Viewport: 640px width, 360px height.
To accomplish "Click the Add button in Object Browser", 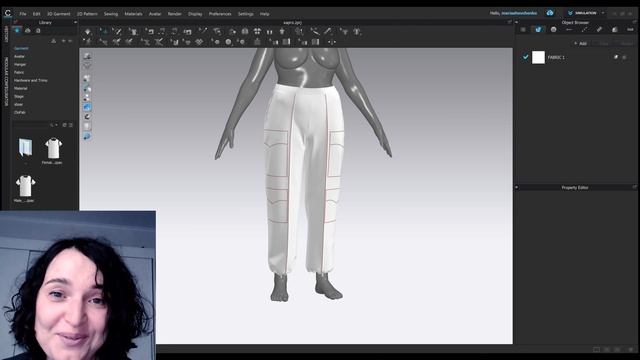I will 580,43.
